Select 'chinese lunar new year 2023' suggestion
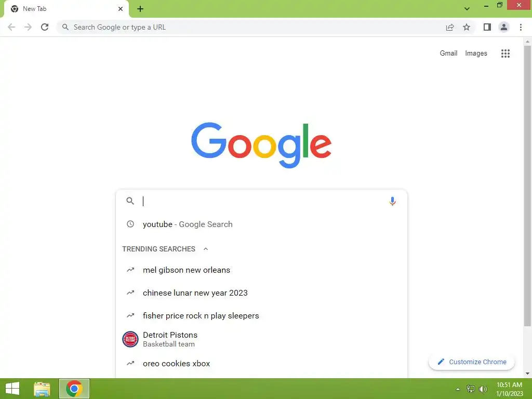This screenshot has width=532, height=399. [261, 293]
